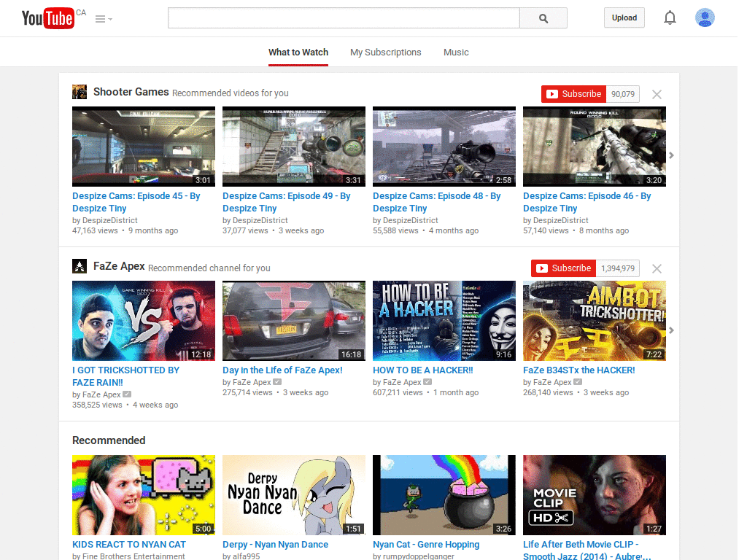Open title Despize Cams: Episode 48

437,202
